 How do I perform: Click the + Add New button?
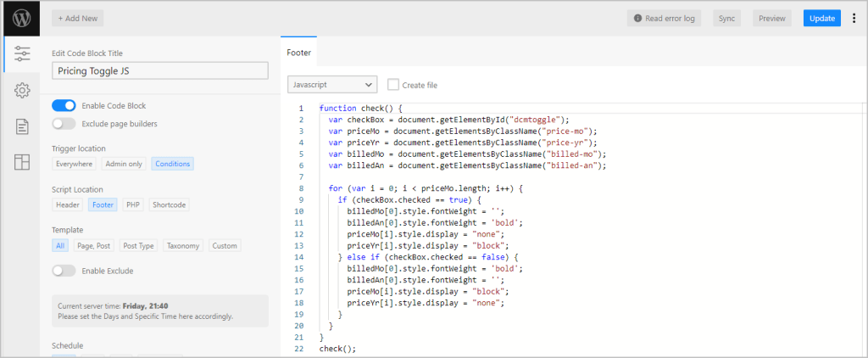(77, 19)
